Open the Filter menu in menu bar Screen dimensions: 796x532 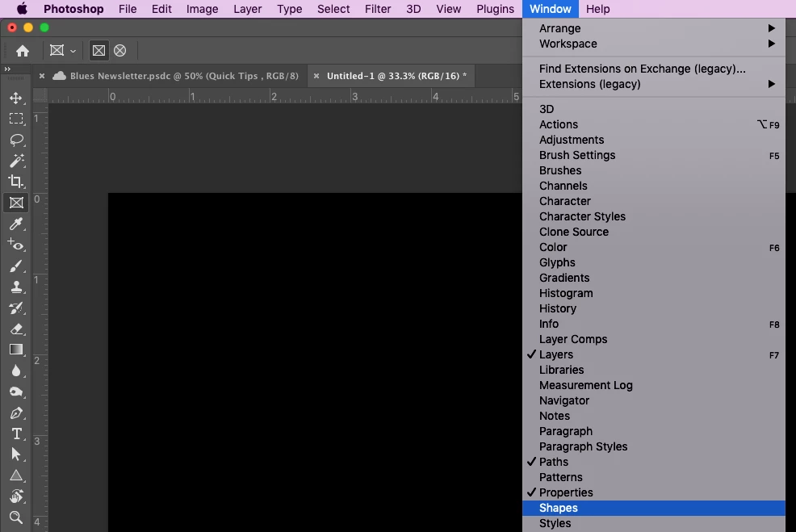click(378, 9)
